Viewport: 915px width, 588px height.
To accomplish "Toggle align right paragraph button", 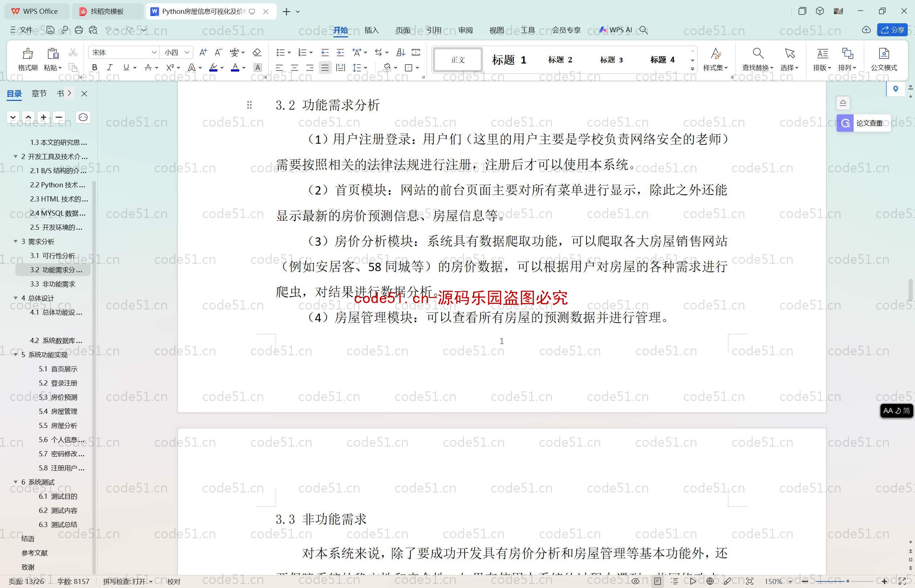I will pos(310,68).
